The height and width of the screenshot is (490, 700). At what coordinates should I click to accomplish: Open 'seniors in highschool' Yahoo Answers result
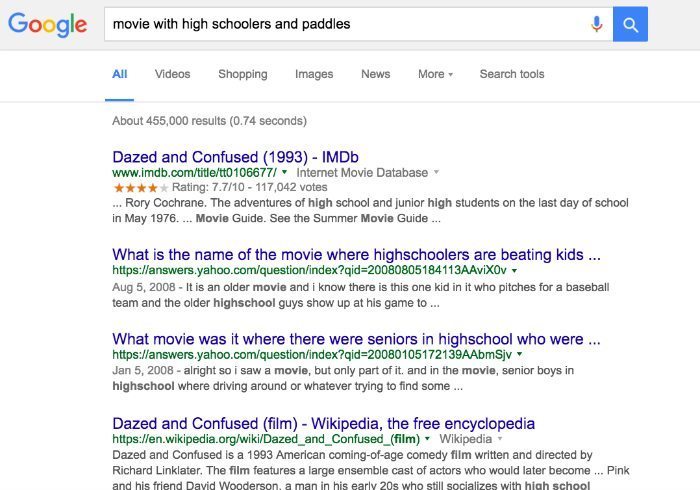coord(356,339)
